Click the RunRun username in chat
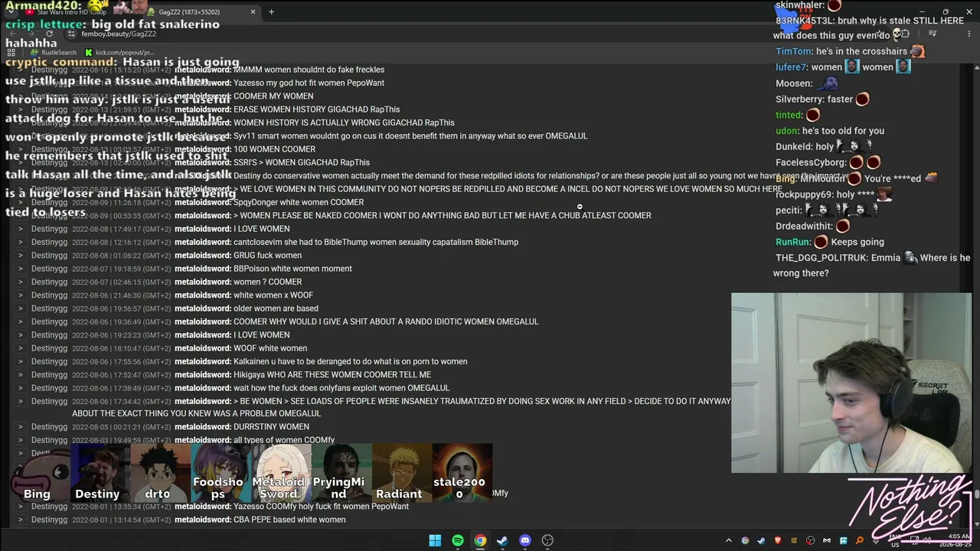980x551 pixels. tap(793, 242)
